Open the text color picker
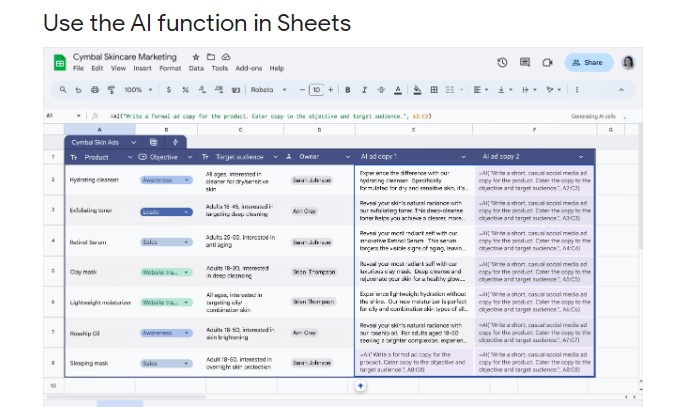 398,90
